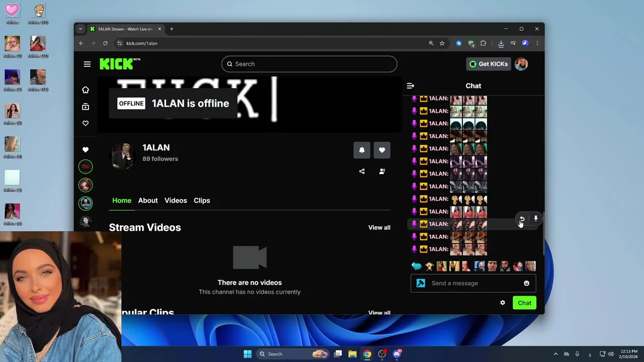View site information icon in address bar
Viewport: 644px width, 362px height.
(120, 43)
